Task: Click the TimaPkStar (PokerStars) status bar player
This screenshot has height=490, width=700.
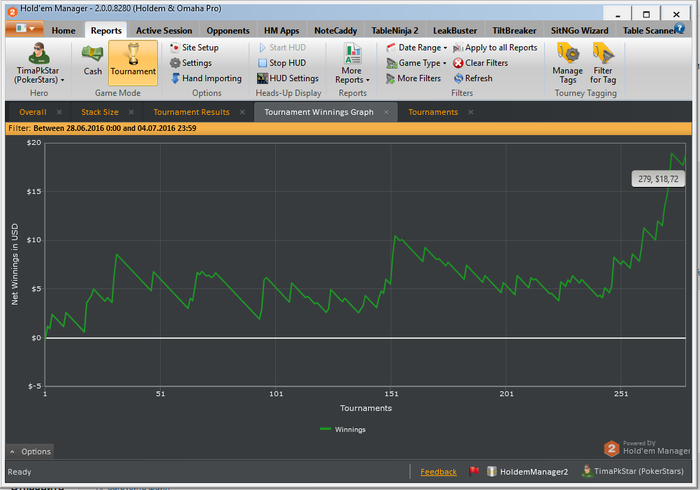Action: 633,471
